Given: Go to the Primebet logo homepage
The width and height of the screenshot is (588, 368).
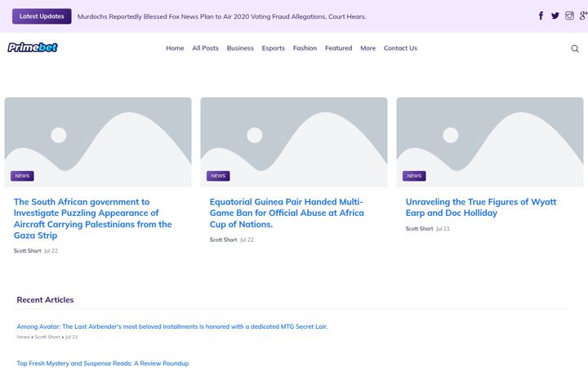Looking at the screenshot, I should (33, 47).
